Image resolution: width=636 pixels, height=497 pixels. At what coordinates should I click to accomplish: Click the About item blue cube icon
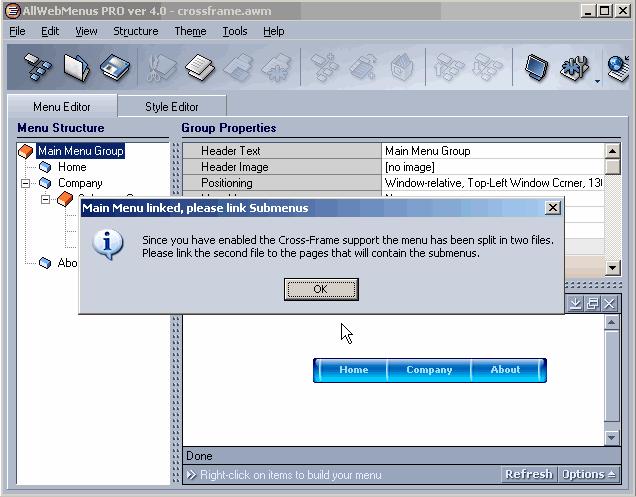pos(45,263)
